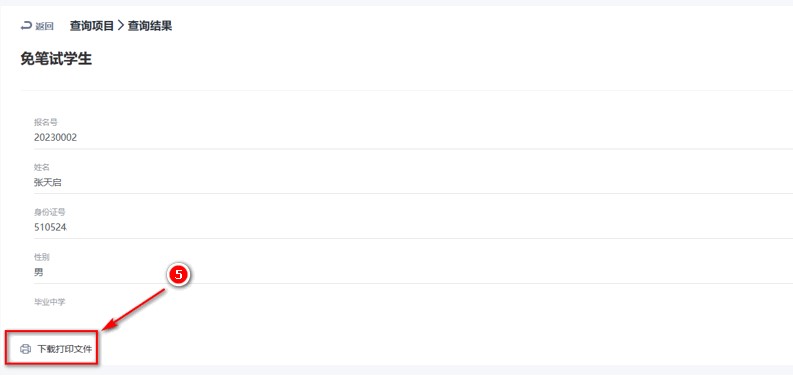Click the return arrow icon
The height and width of the screenshot is (380, 793).
26,26
